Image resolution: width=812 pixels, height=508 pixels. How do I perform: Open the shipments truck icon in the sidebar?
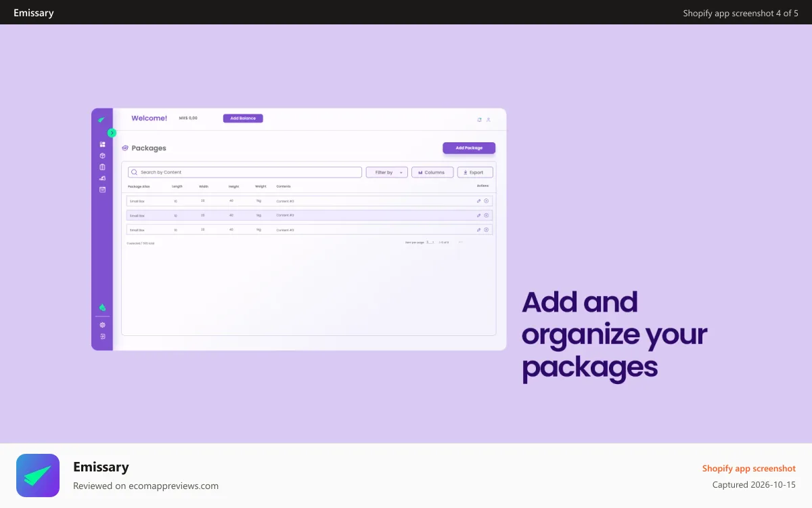coord(102,178)
